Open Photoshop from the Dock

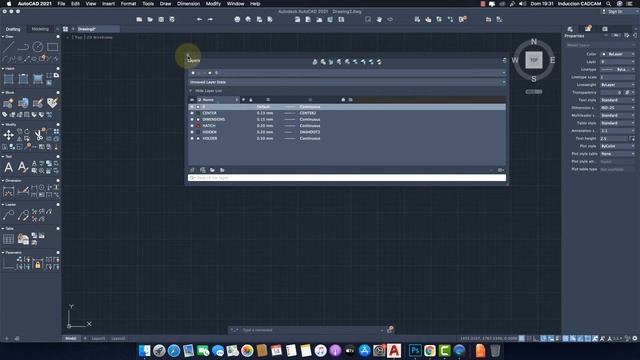pyautogui.click(x=415, y=351)
